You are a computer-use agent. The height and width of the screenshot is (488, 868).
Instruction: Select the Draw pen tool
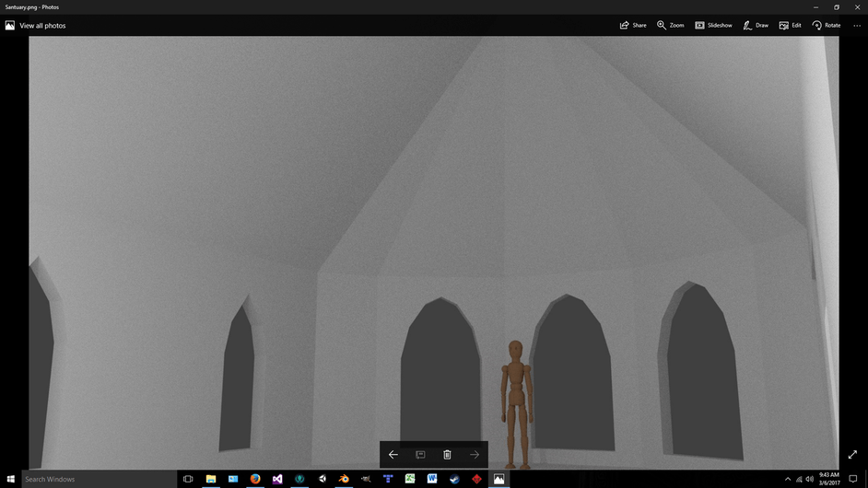click(x=755, y=26)
